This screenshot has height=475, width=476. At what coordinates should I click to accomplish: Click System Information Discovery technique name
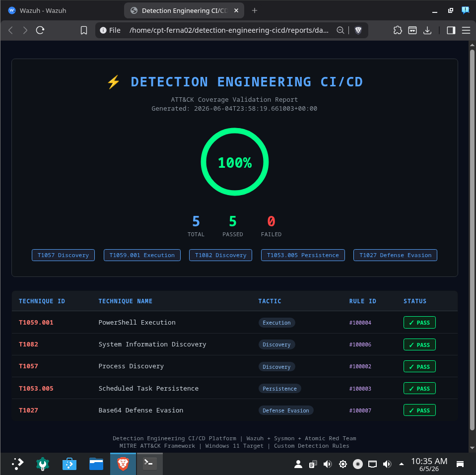(x=152, y=344)
